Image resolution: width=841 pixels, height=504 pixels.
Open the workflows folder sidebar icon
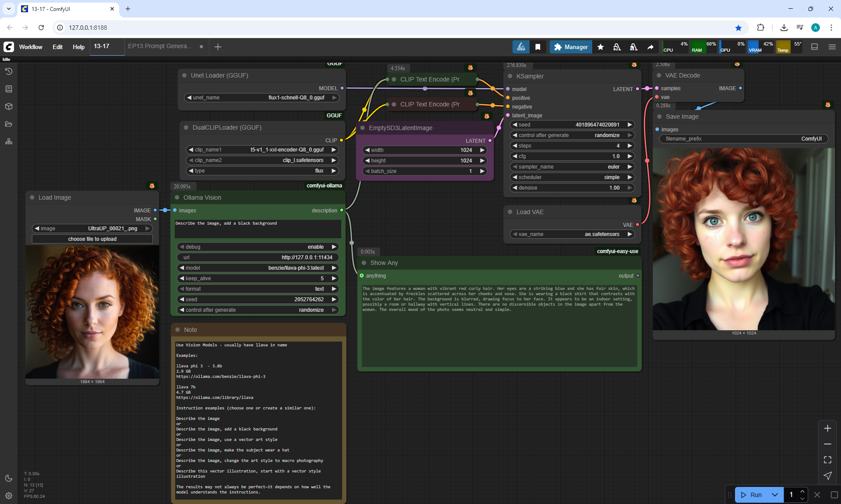[9, 124]
